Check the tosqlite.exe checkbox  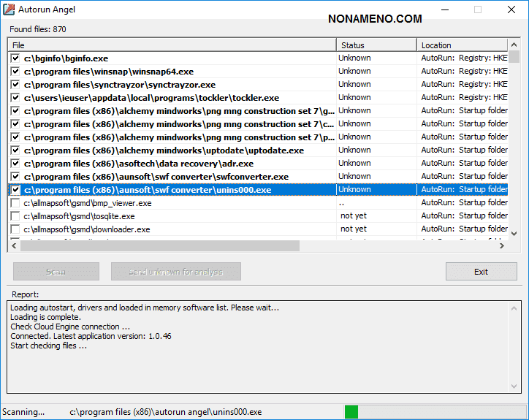[15, 216]
